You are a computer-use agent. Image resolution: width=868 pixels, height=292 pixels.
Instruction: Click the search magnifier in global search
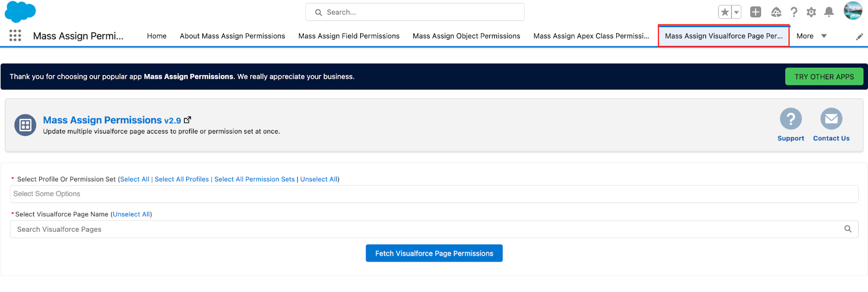pos(318,12)
